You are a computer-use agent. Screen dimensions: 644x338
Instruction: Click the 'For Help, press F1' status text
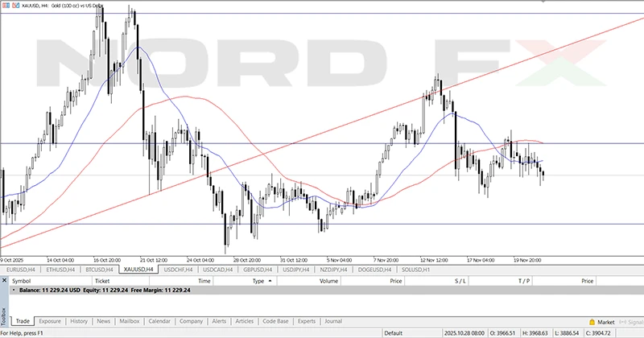22,333
